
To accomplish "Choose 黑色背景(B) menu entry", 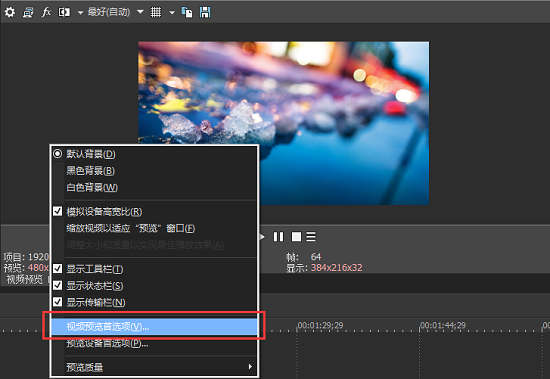I will pos(154,171).
